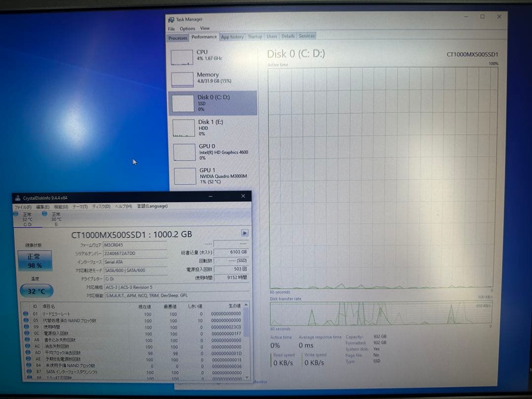Open the Options menu in Task Manager
Viewport: 532px width, 399px height.
pos(188,29)
